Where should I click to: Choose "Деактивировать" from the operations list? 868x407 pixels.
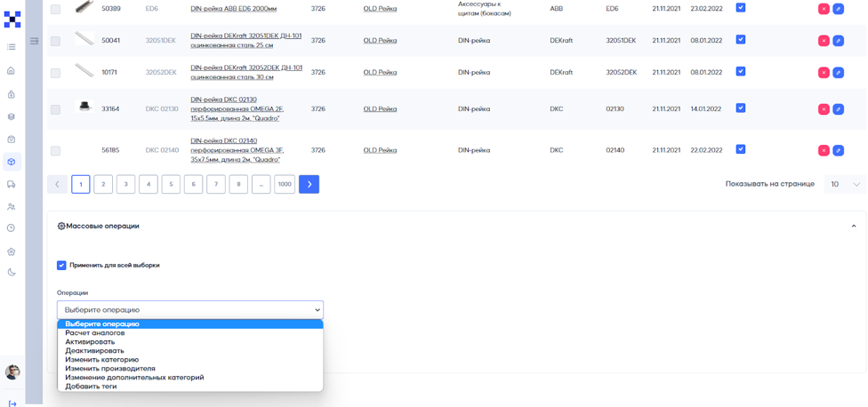pyautogui.click(x=94, y=351)
